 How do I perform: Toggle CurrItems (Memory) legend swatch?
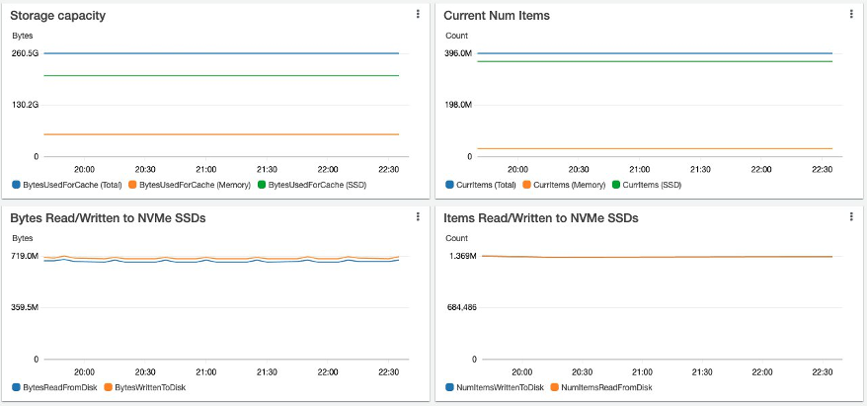pyautogui.click(x=526, y=185)
